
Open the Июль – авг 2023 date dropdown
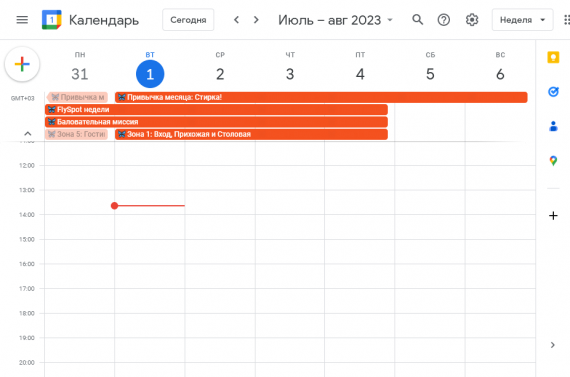pyautogui.click(x=335, y=20)
